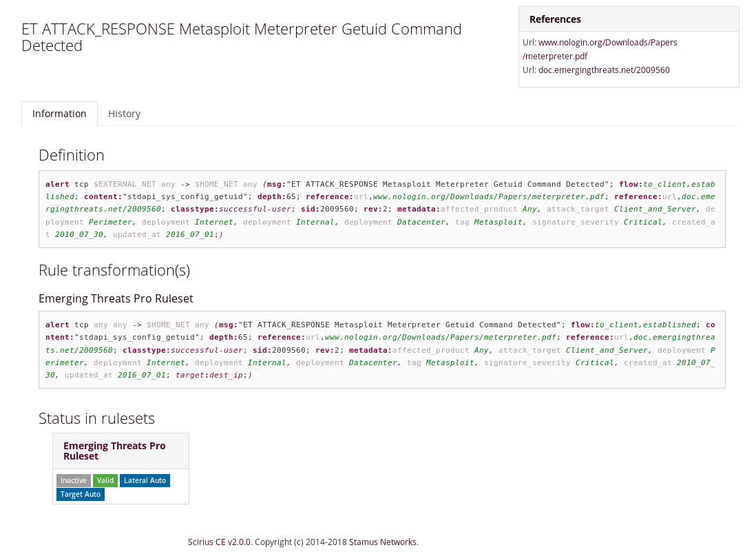Switch to the History tab
The height and width of the screenshot is (554, 756).
click(x=124, y=114)
